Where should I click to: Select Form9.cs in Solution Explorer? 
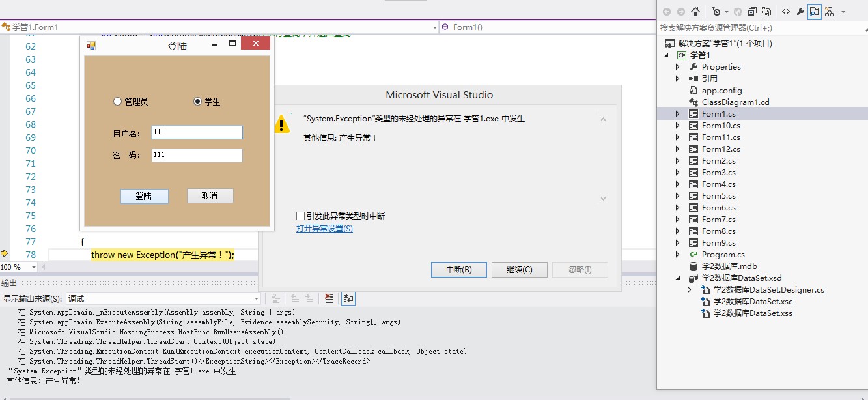coord(718,243)
